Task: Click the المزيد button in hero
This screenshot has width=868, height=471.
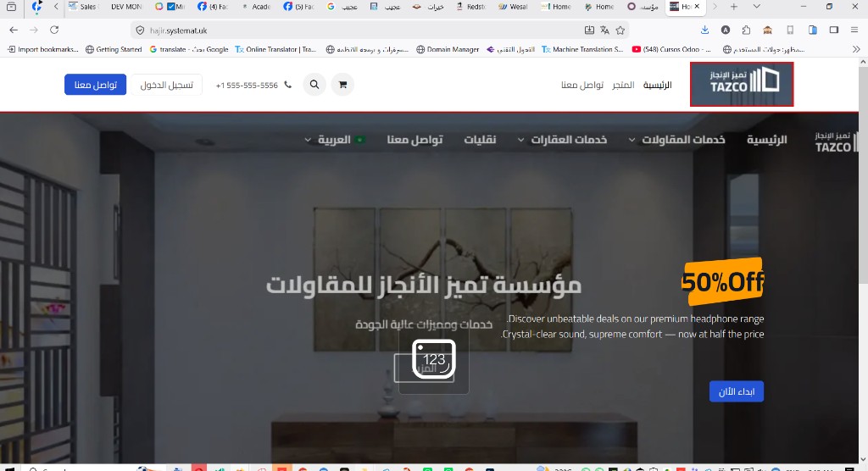Action: tap(424, 368)
